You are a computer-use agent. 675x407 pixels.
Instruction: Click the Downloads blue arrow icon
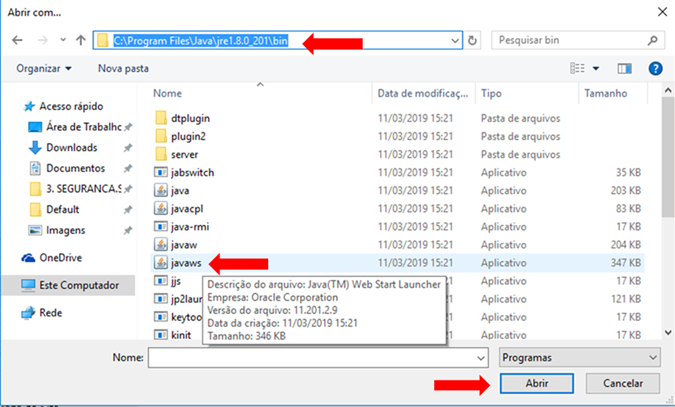tap(35, 147)
